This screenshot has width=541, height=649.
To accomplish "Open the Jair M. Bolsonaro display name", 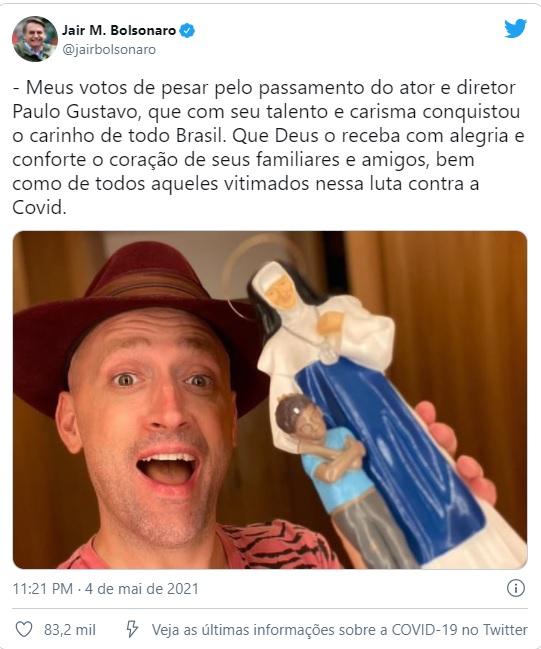I will 119,30.
